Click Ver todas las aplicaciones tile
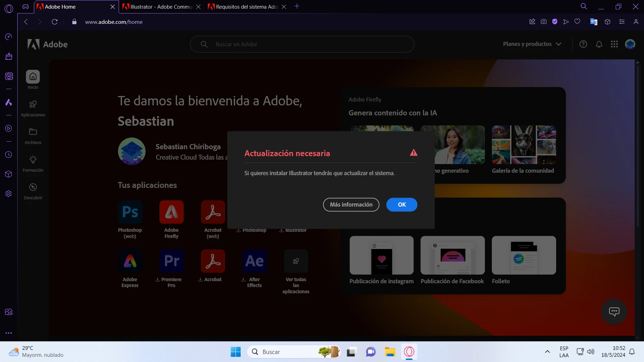 (x=296, y=261)
